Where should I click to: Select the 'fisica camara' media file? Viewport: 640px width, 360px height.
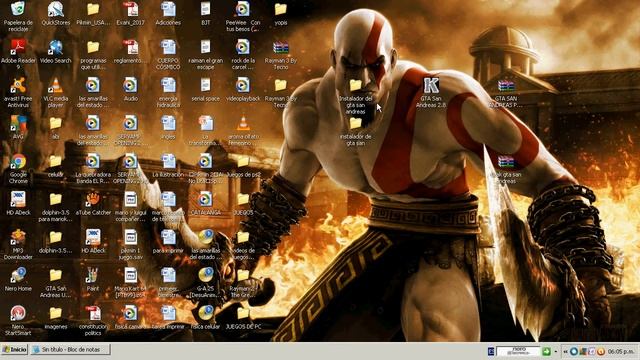tap(131, 318)
